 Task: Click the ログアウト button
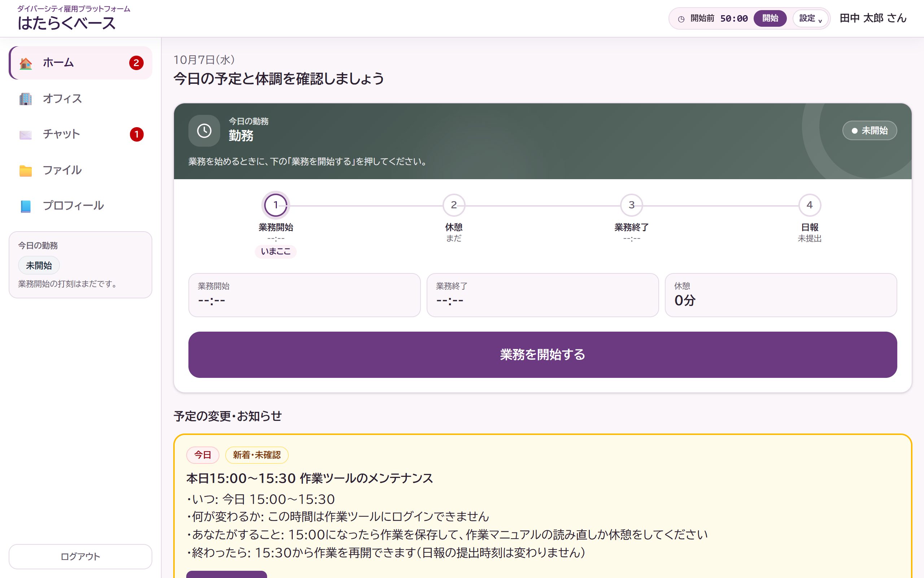80,557
